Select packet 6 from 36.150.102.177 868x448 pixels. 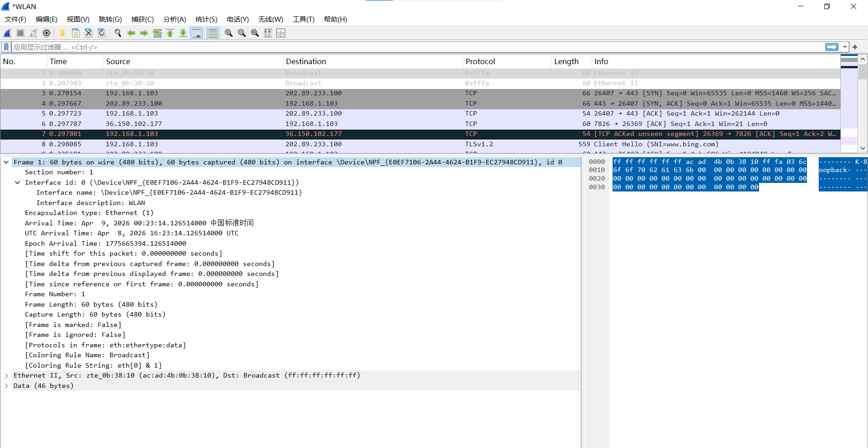pos(420,124)
